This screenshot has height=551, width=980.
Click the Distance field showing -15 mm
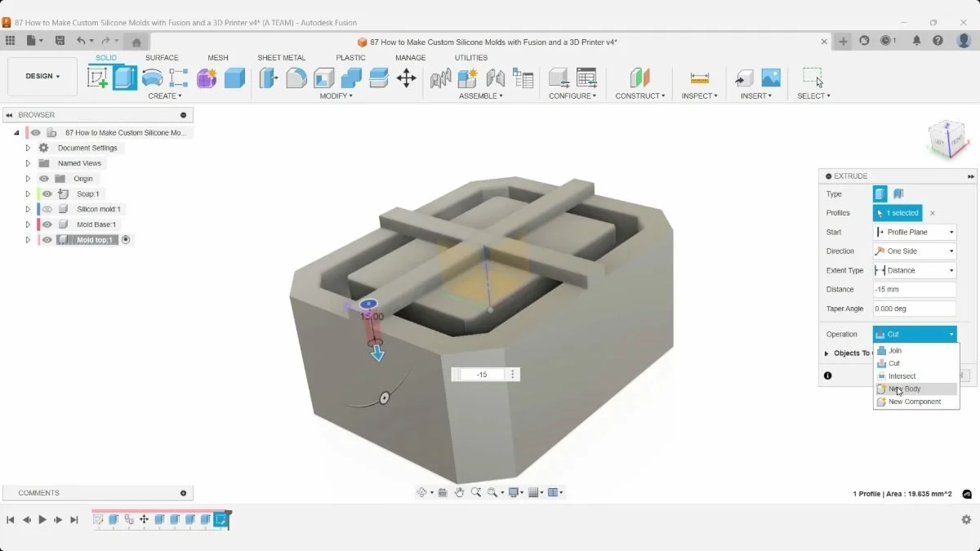click(915, 289)
